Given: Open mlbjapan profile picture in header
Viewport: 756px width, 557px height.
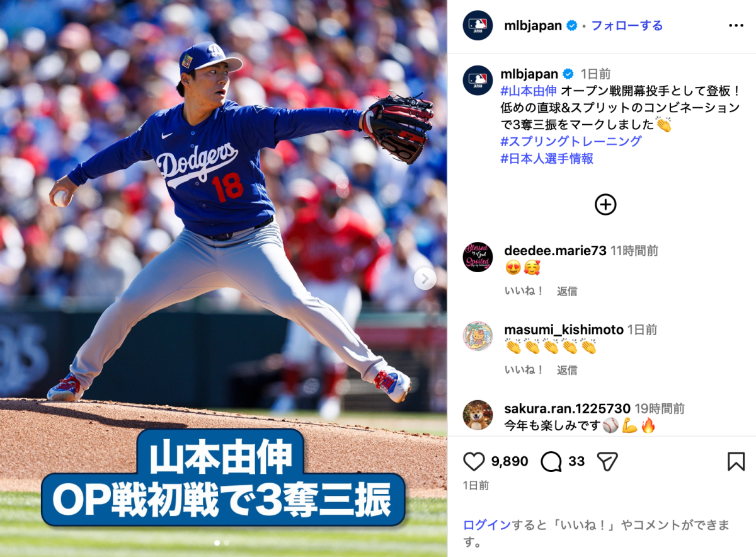Looking at the screenshot, I should 478,25.
